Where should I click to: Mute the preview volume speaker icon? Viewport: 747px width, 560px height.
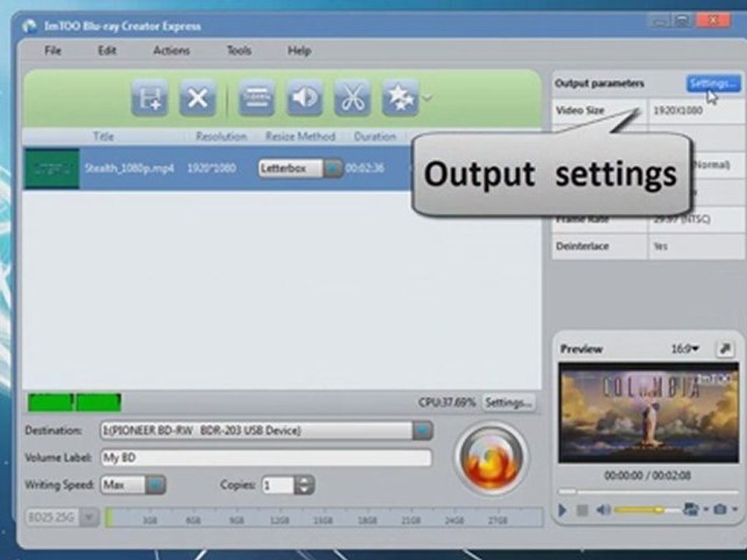point(604,510)
